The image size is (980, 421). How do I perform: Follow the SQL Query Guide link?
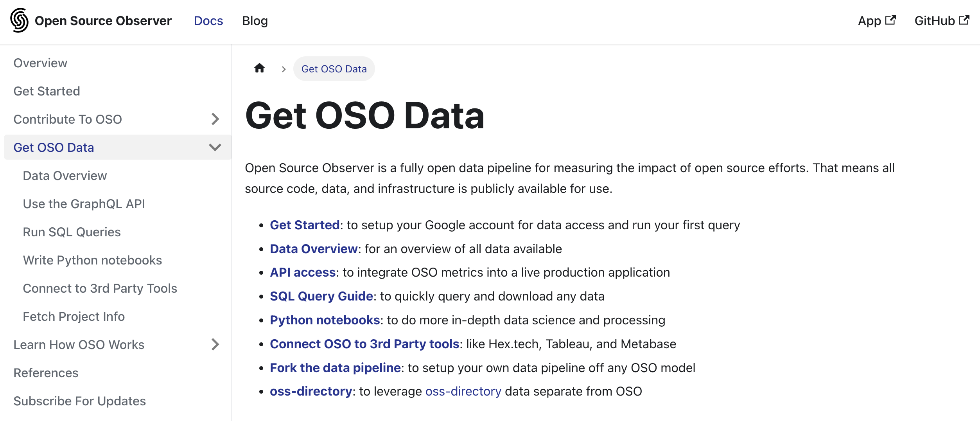(321, 296)
